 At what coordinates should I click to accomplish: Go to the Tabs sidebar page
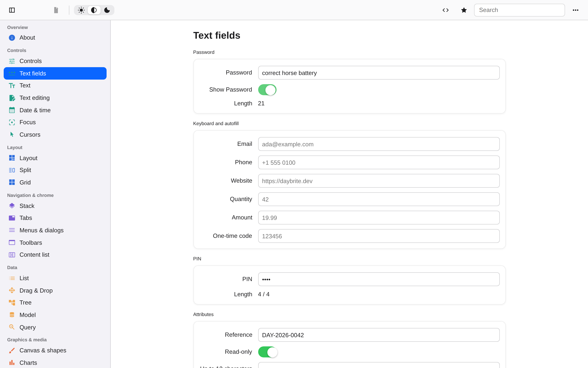pyautogui.click(x=55, y=218)
